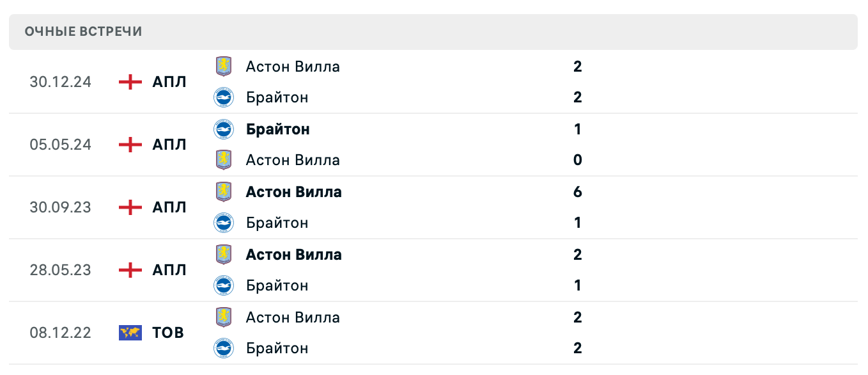Image resolution: width=868 pixels, height=375 pixels.
Task: Select the Aston Villa crest in the 28.05.23 row
Action: [x=226, y=254]
